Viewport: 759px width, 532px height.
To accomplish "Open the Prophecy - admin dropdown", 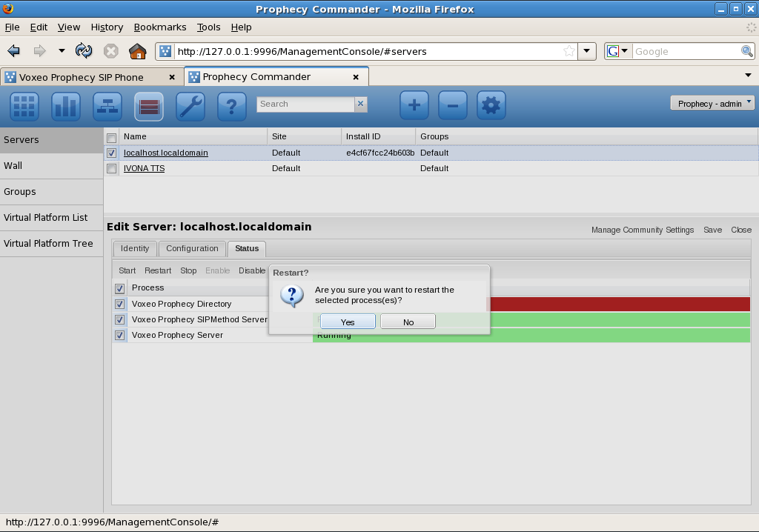I will click(x=712, y=103).
